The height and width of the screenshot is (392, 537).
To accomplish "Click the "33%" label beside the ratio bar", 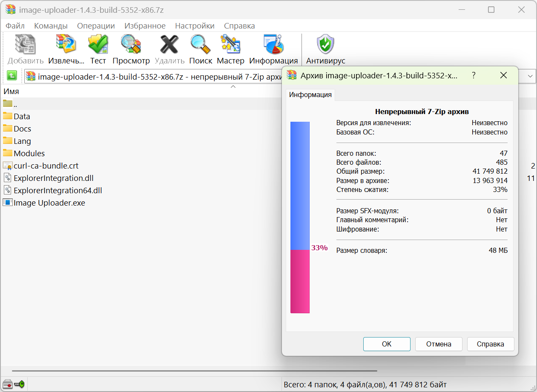I will coord(319,248).
